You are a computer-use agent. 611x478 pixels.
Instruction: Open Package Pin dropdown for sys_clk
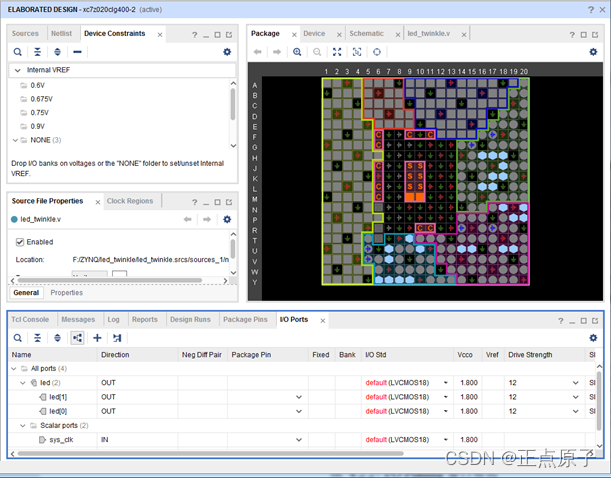[299, 440]
